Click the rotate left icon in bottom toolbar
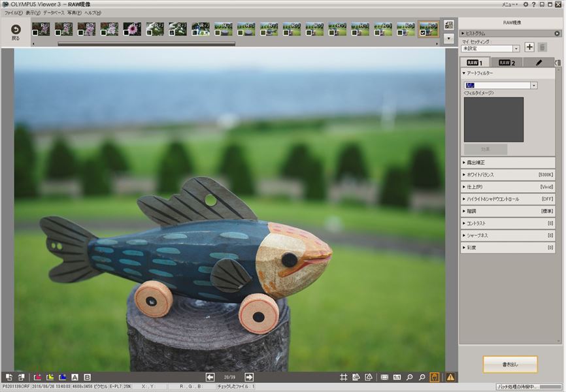 point(9,377)
